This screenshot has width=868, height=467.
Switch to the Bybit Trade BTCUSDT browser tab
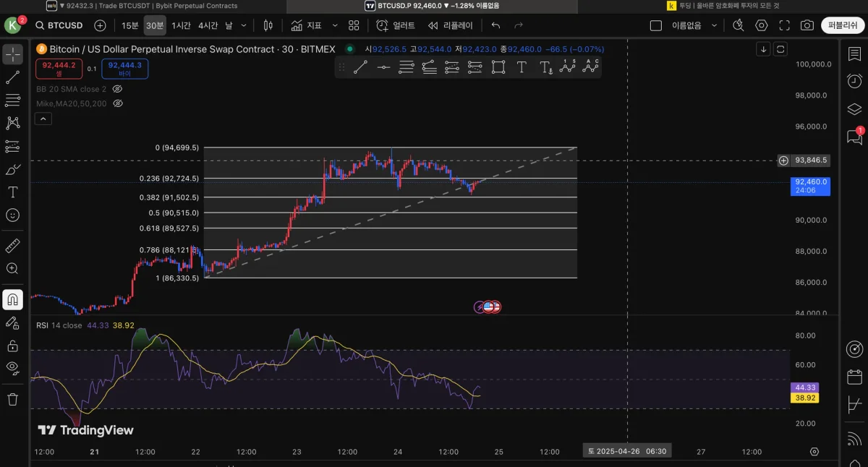point(143,6)
